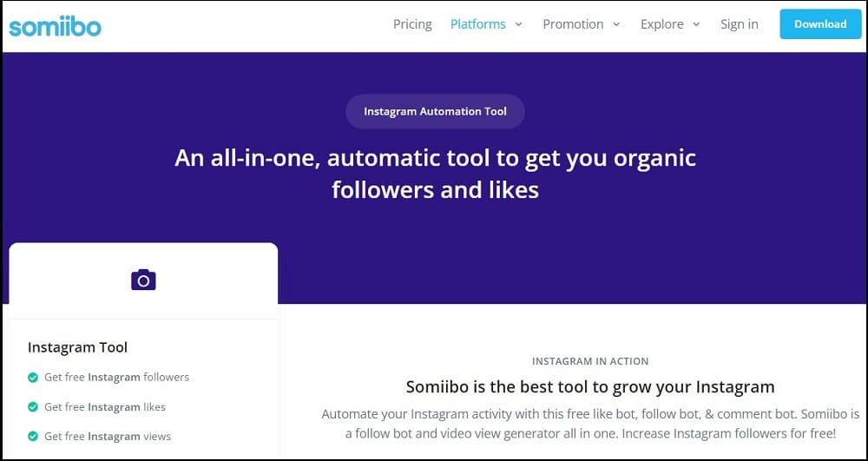Open the Explore menu item
Image resolution: width=868 pixels, height=461 pixels.
[x=662, y=24]
